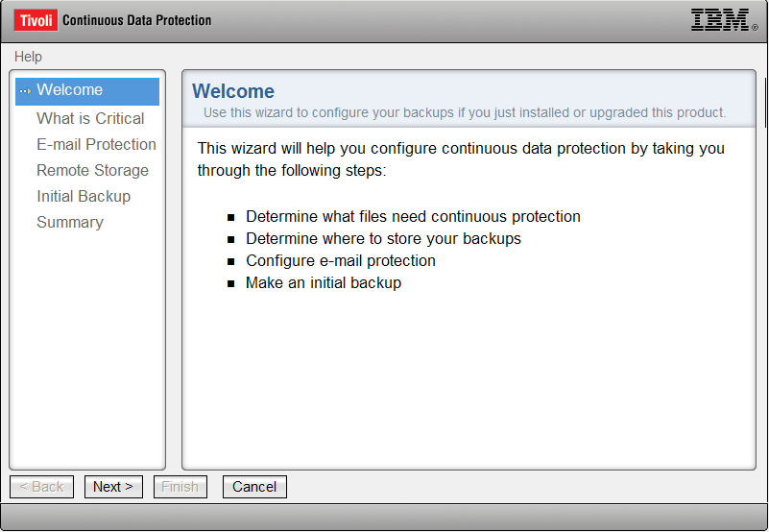Click the 'Make an initial backup' bullet text
The height and width of the screenshot is (532, 769).
(x=324, y=282)
